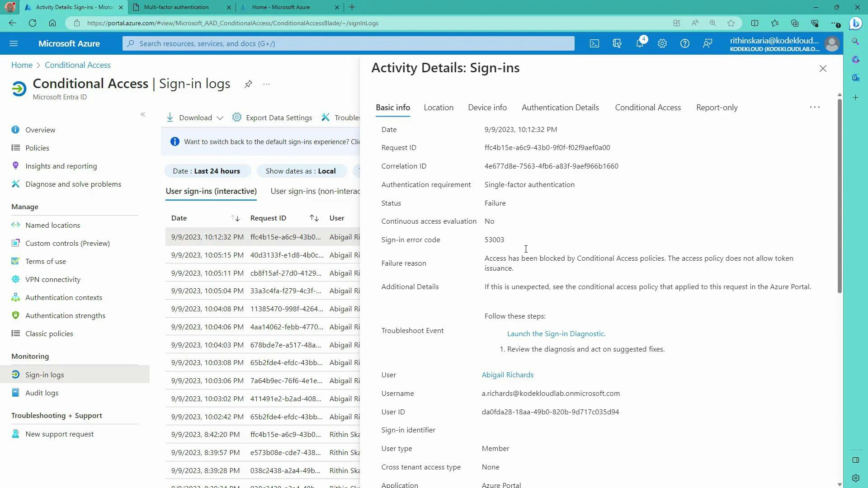Pin the Sign-in logs blade
The image size is (868, 488).
248,84
